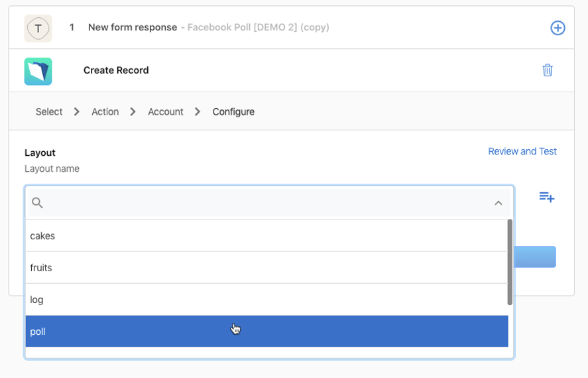Go to the Select breadcrumb step
Screen dimensions: 588x378
(x=49, y=112)
